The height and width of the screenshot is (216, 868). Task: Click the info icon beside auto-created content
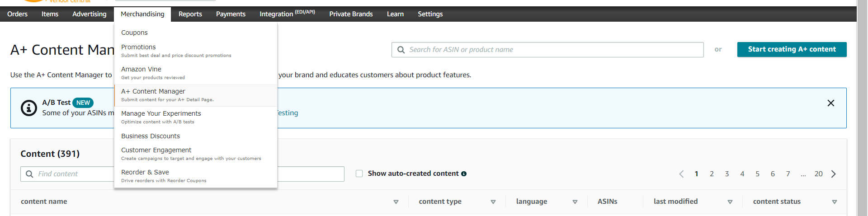tap(464, 174)
